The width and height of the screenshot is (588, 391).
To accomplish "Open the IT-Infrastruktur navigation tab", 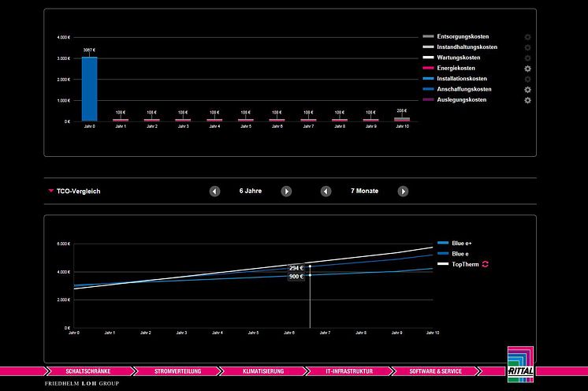I will point(349,371).
